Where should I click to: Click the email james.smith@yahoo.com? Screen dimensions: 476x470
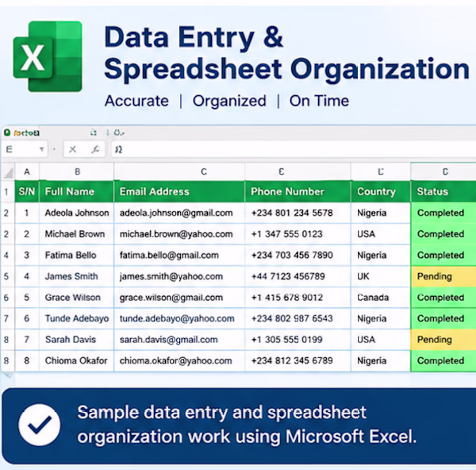point(171,276)
